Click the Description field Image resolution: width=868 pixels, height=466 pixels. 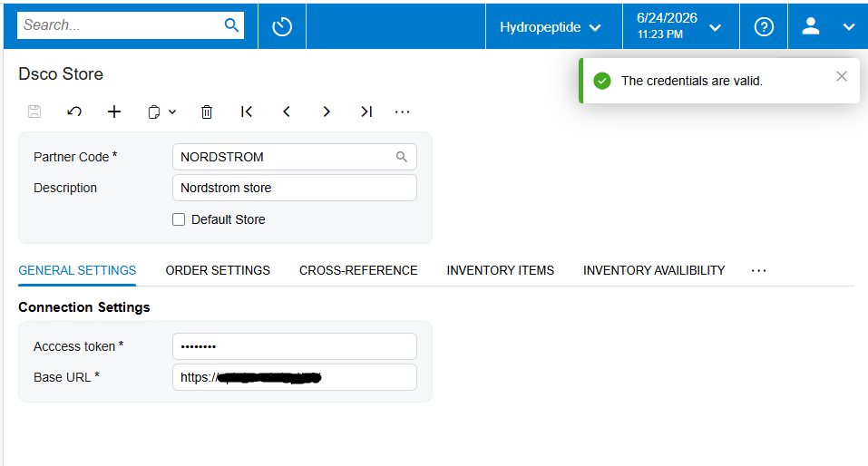pyautogui.click(x=294, y=189)
